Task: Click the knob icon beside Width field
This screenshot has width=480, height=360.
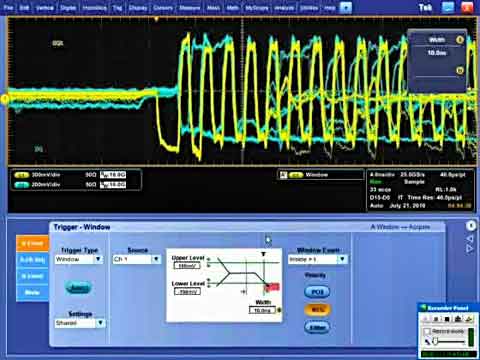Action: (x=279, y=310)
